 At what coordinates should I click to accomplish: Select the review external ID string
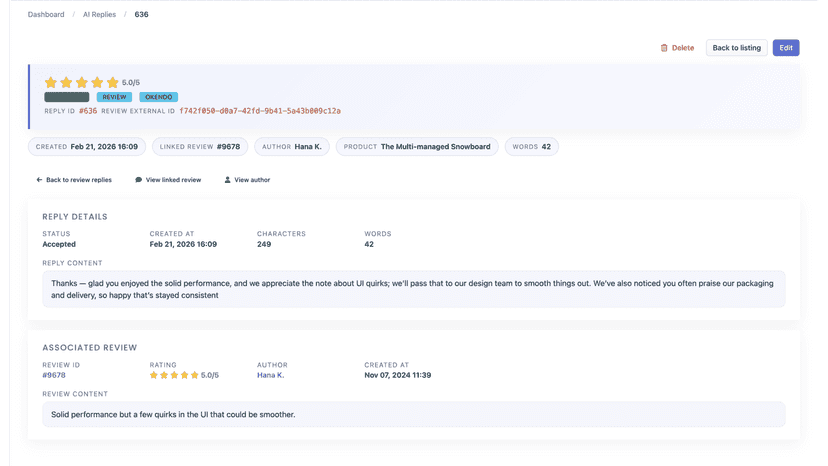click(x=260, y=111)
